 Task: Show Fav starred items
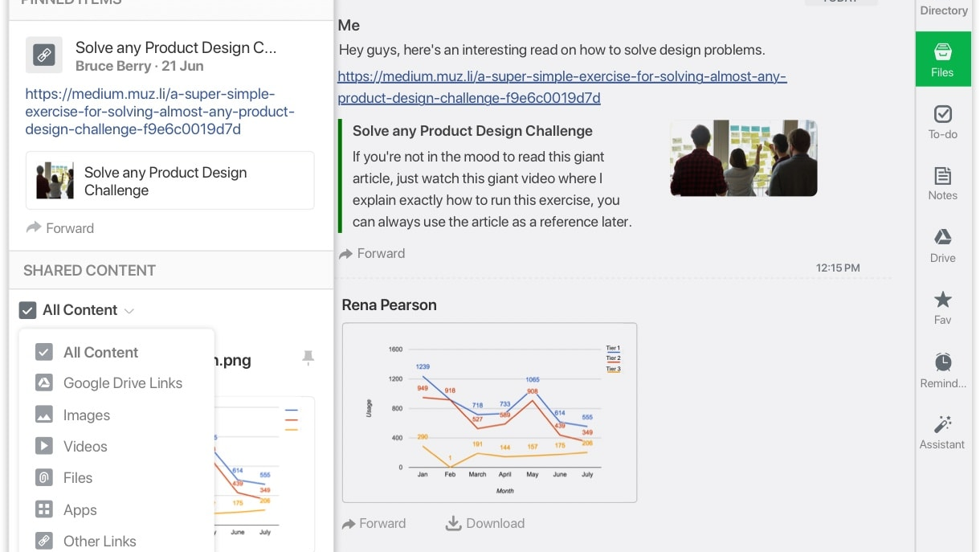(942, 307)
